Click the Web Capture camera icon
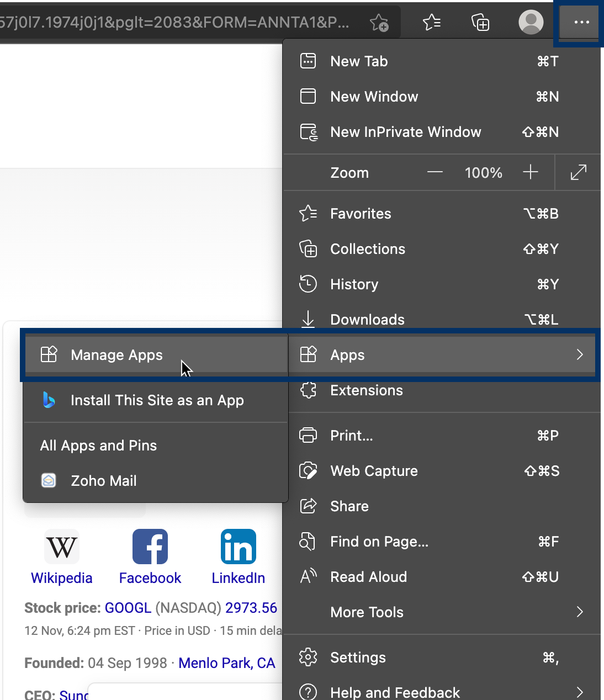604x700 pixels. [308, 470]
